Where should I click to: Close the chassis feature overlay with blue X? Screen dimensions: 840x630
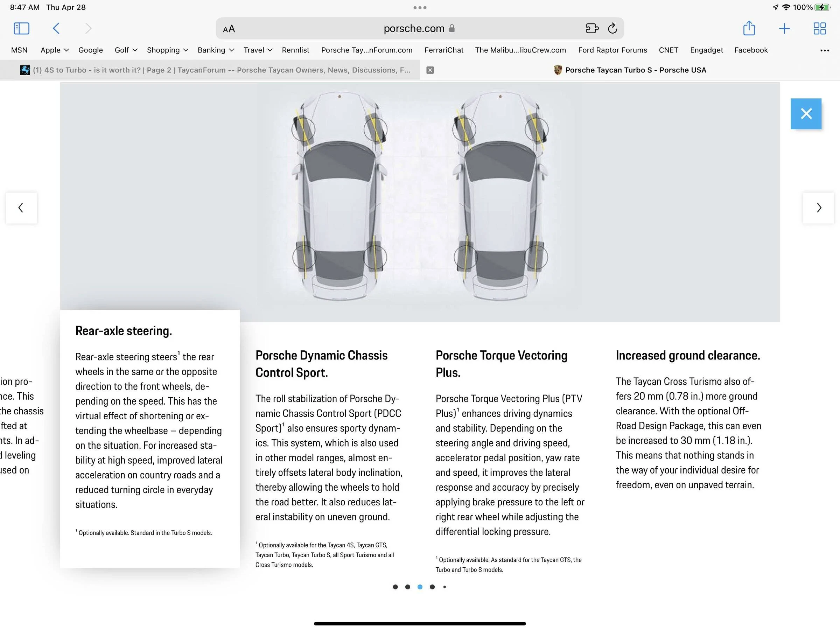point(806,113)
